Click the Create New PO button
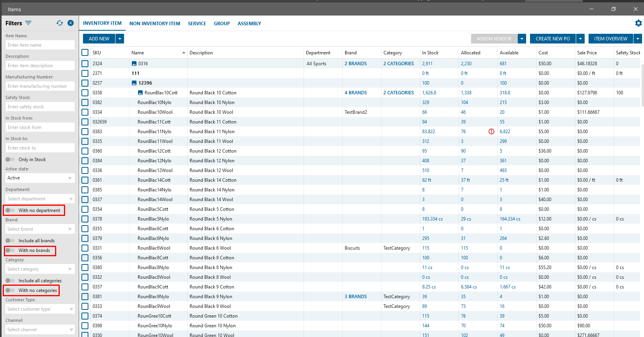 552,39
